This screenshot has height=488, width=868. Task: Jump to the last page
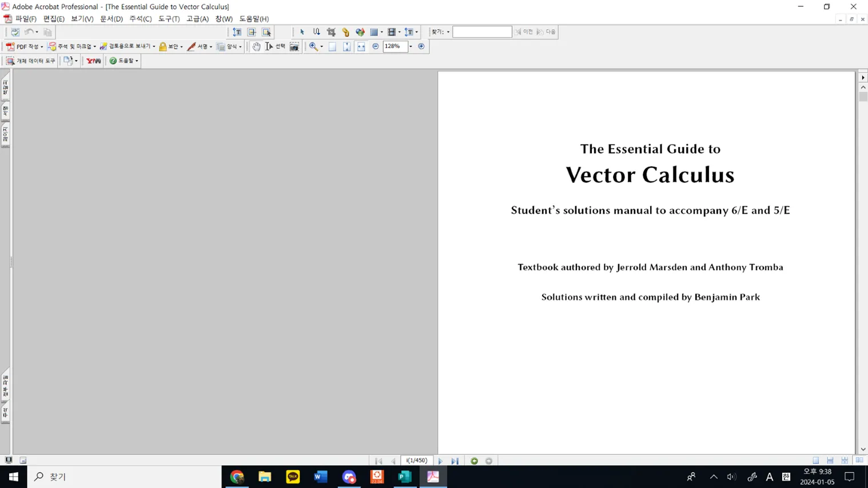tap(455, 461)
